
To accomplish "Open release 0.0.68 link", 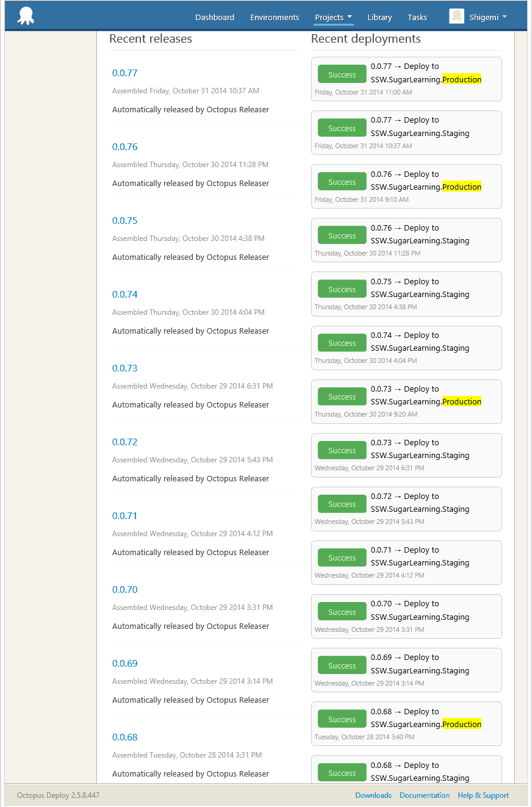I will (x=125, y=737).
